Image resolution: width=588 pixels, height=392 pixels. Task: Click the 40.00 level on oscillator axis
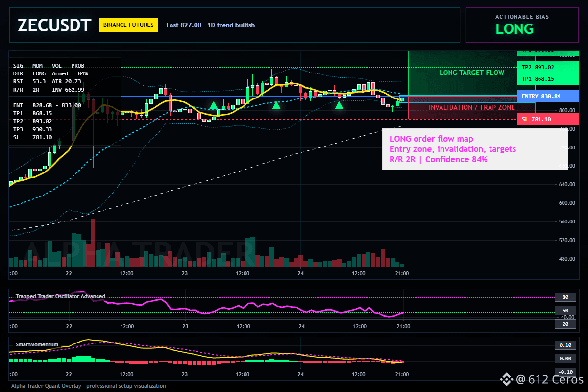pos(567,318)
